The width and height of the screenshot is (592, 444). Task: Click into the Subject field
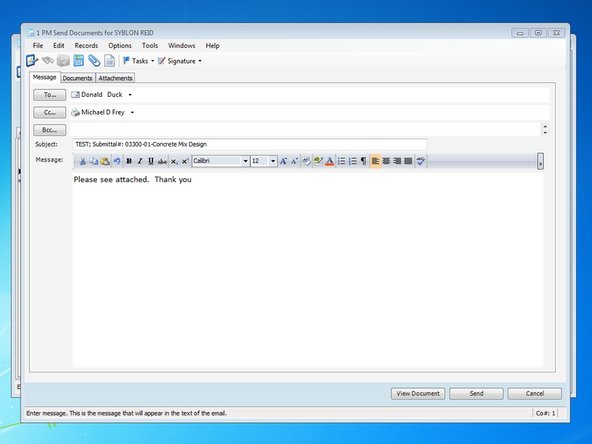[x=250, y=144]
